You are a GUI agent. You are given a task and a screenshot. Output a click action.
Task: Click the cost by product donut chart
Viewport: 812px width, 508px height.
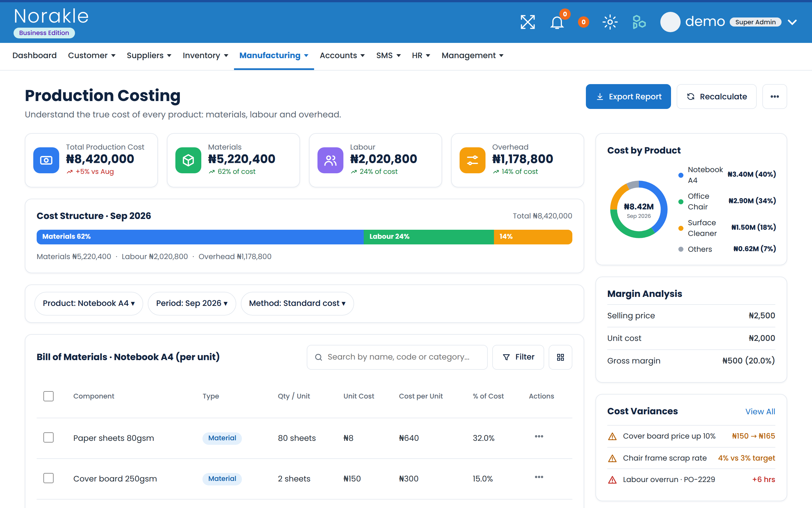click(639, 209)
